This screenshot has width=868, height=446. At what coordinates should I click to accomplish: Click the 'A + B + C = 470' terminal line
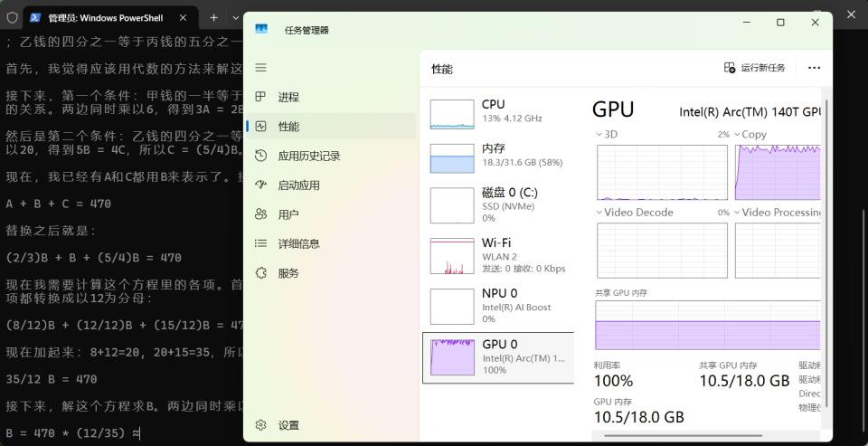point(58,204)
